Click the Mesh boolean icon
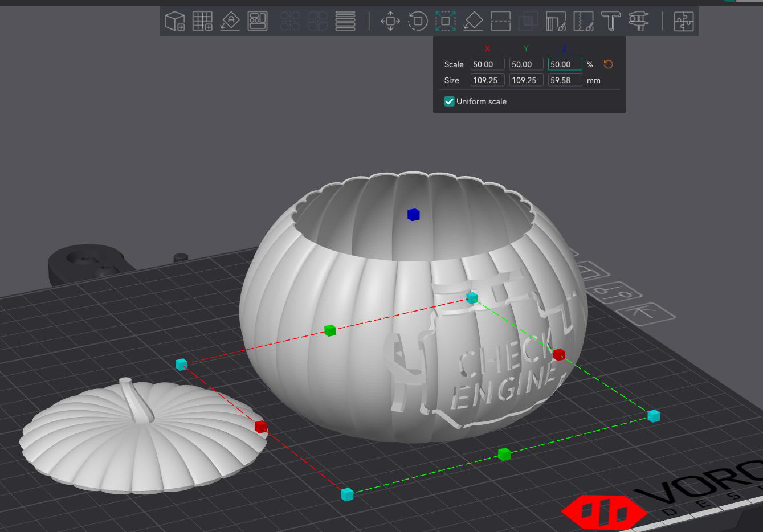 click(528, 22)
